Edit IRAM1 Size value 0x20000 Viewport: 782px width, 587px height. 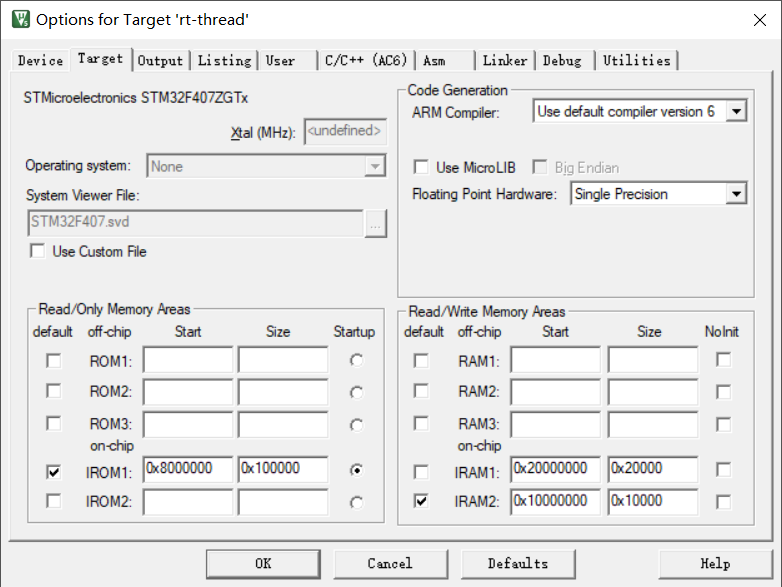(x=653, y=469)
